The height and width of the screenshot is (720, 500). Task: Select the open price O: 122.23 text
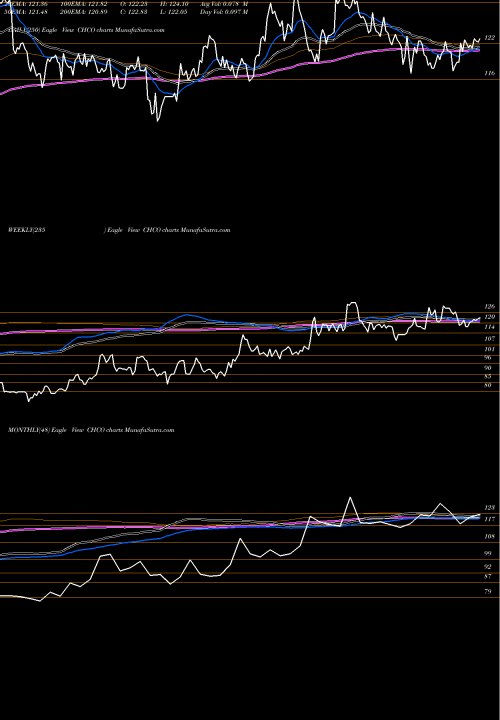135,4
